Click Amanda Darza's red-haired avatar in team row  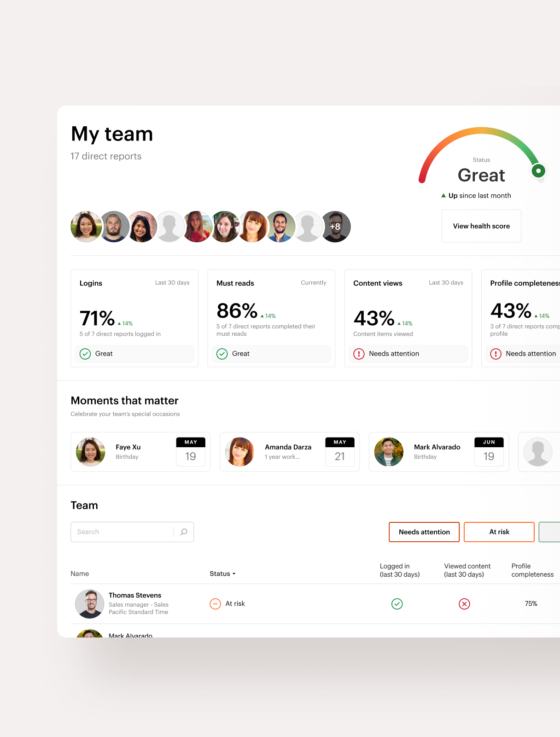252,227
